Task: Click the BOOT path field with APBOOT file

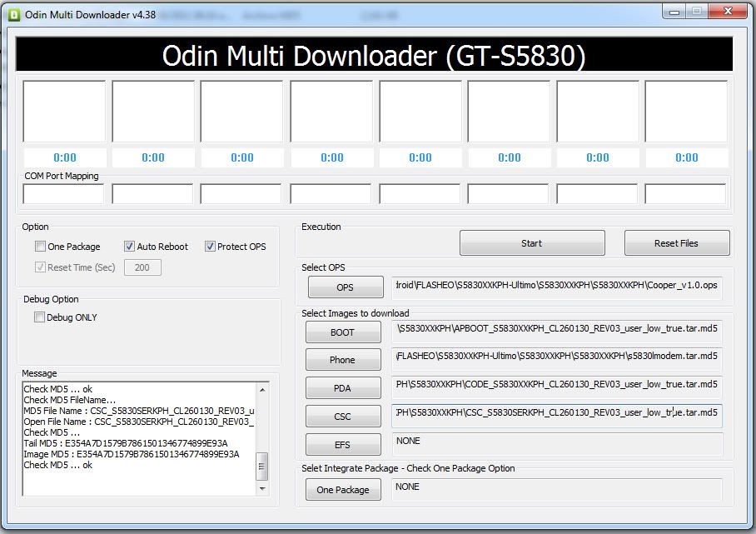Action: pyautogui.click(x=557, y=332)
